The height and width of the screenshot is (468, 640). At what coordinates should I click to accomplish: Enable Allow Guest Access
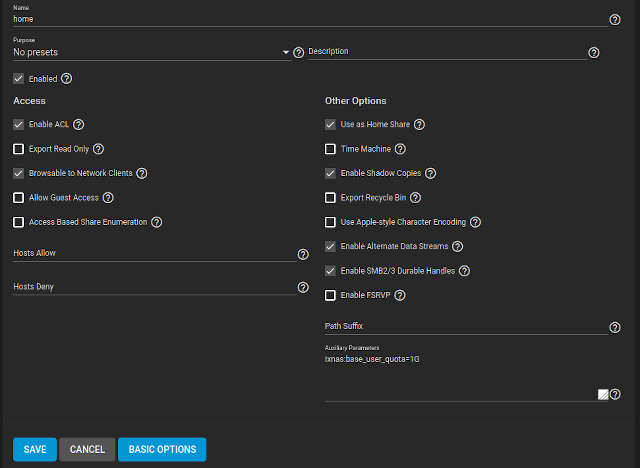coord(18,198)
